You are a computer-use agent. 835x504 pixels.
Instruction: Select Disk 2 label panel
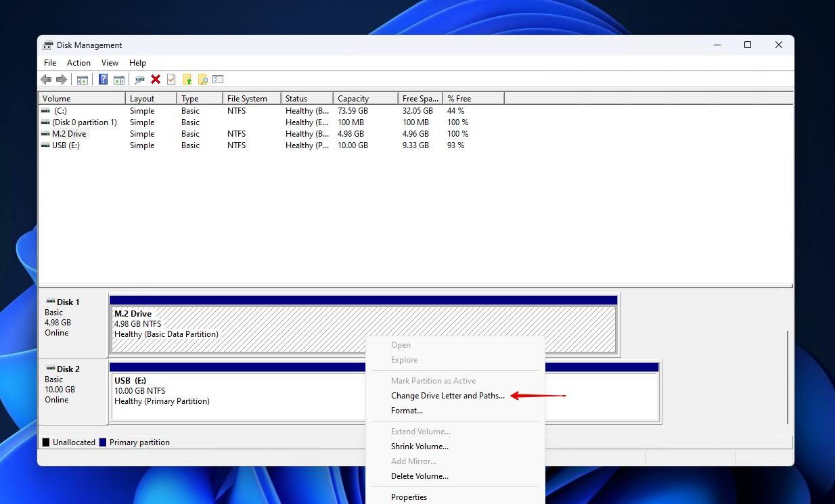[73, 392]
